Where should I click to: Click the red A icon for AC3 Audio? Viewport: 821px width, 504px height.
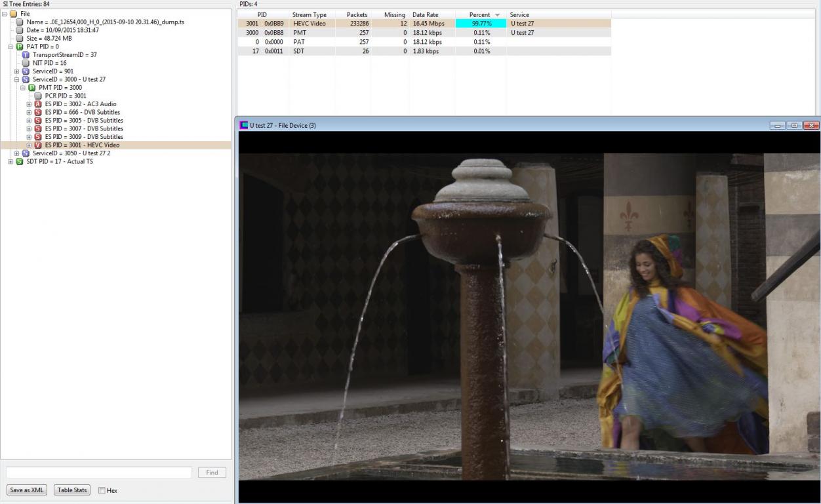click(38, 104)
